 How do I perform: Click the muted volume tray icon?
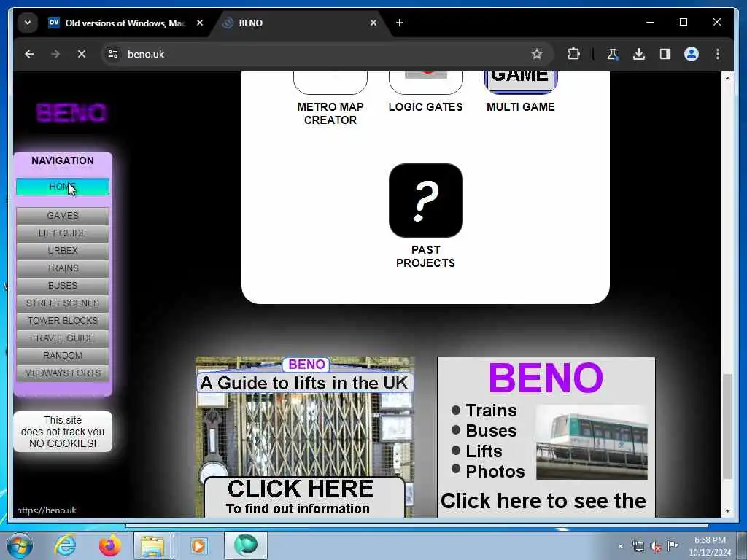point(656,547)
